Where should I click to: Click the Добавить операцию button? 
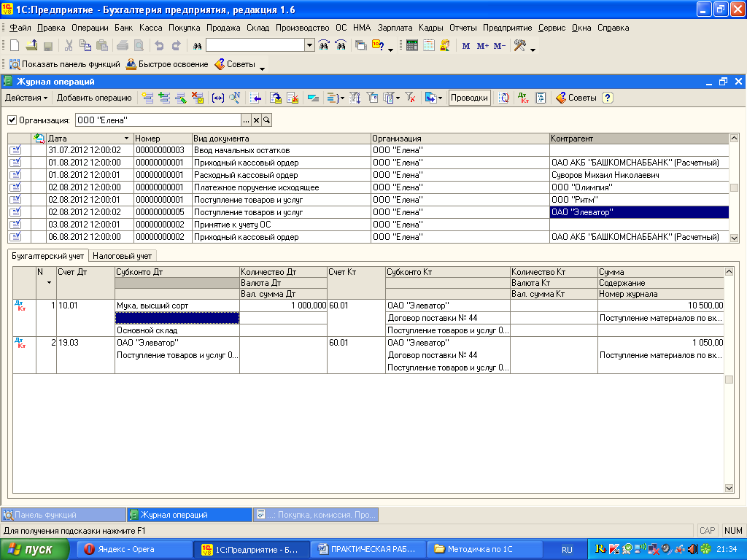pos(94,98)
